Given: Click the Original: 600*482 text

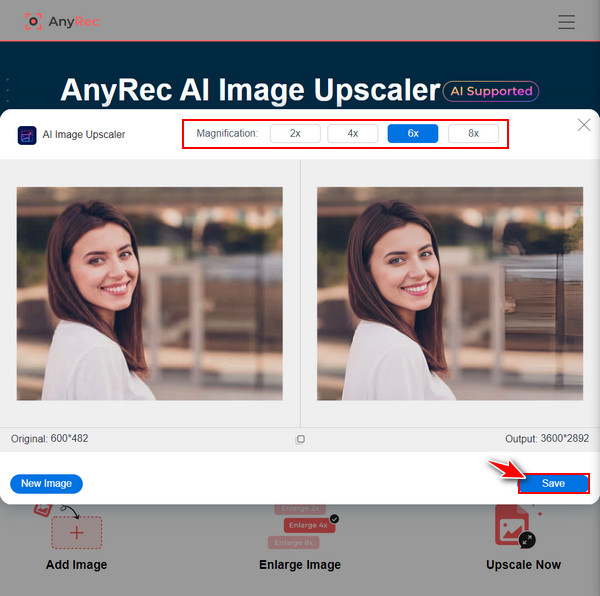Looking at the screenshot, I should 49,438.
